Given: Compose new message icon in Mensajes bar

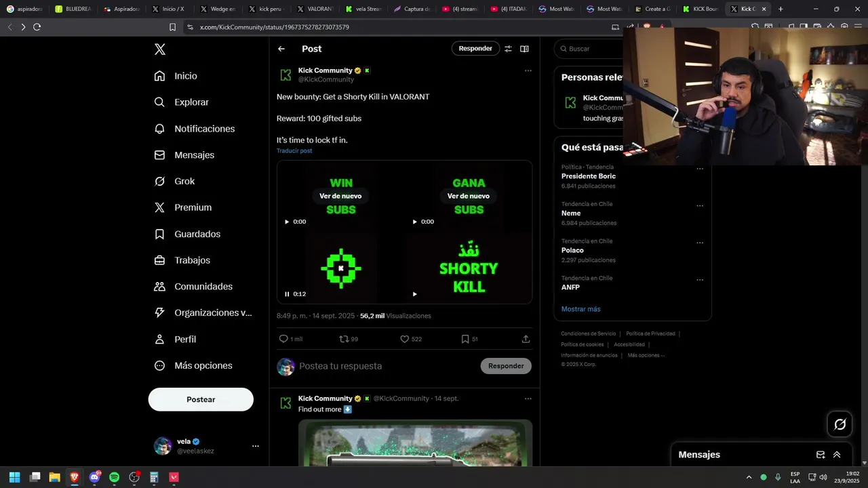Looking at the screenshot, I should click(x=821, y=455).
